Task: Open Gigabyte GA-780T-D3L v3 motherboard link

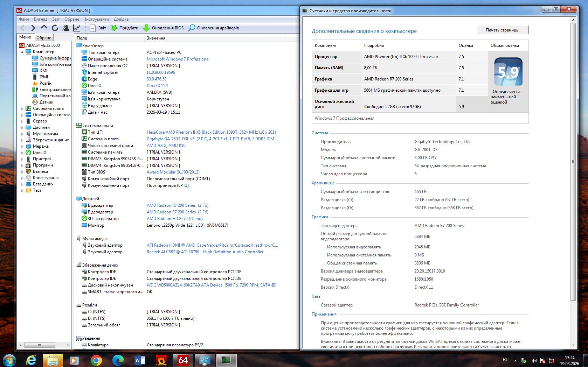Action: tap(212, 139)
